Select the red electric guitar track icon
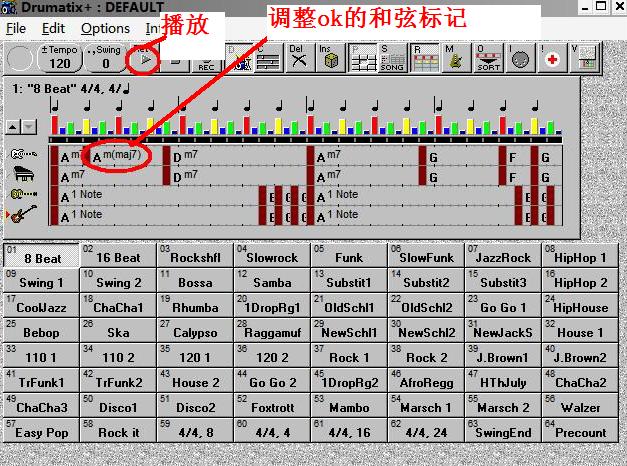This screenshot has width=627, height=466. click(x=23, y=215)
